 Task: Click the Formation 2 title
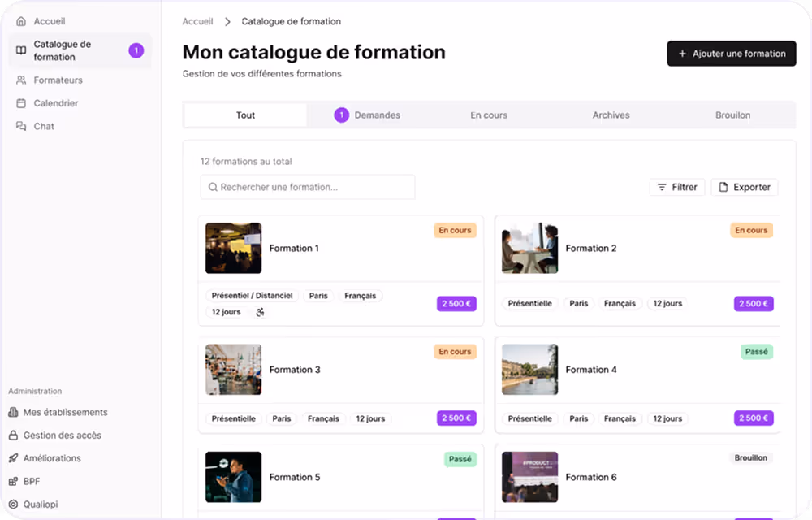(x=591, y=248)
